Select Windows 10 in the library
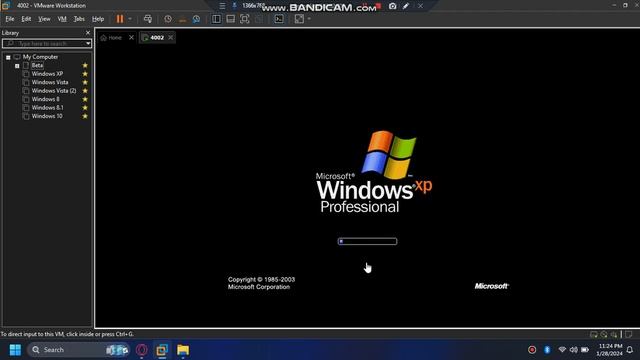640x360 pixels. point(47,116)
